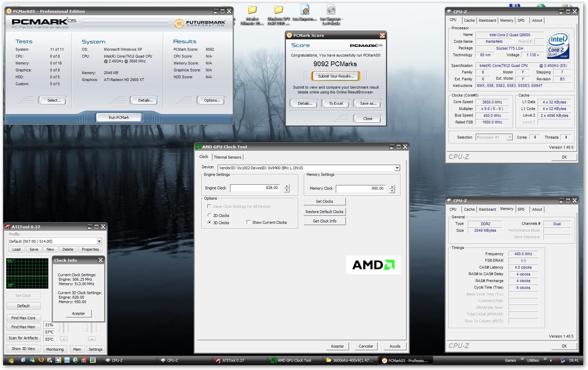
Task: Click Find Max Core in ATITool
Action: click(23, 318)
